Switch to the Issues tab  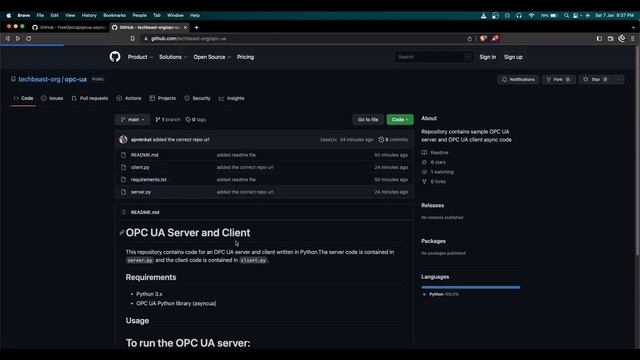pyautogui.click(x=52, y=98)
